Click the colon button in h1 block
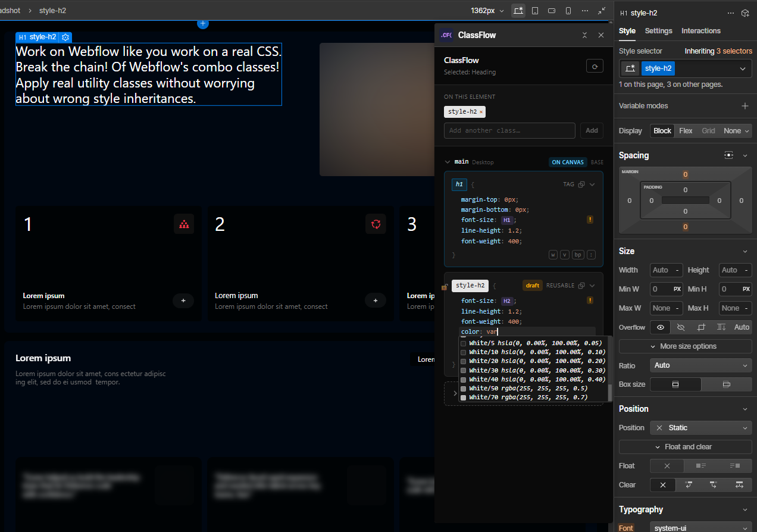Screen dimensions: 757x532 point(591,255)
